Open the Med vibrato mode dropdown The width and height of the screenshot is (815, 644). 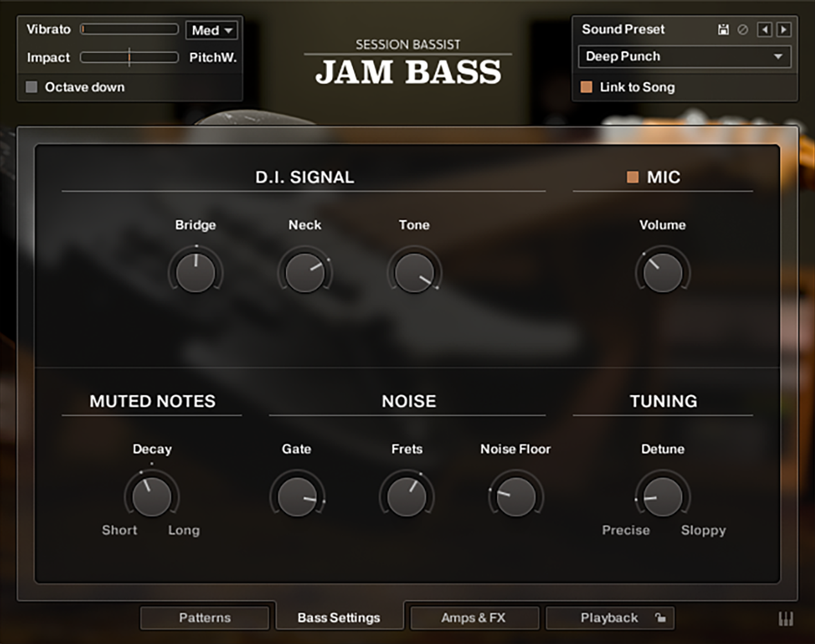[211, 30]
